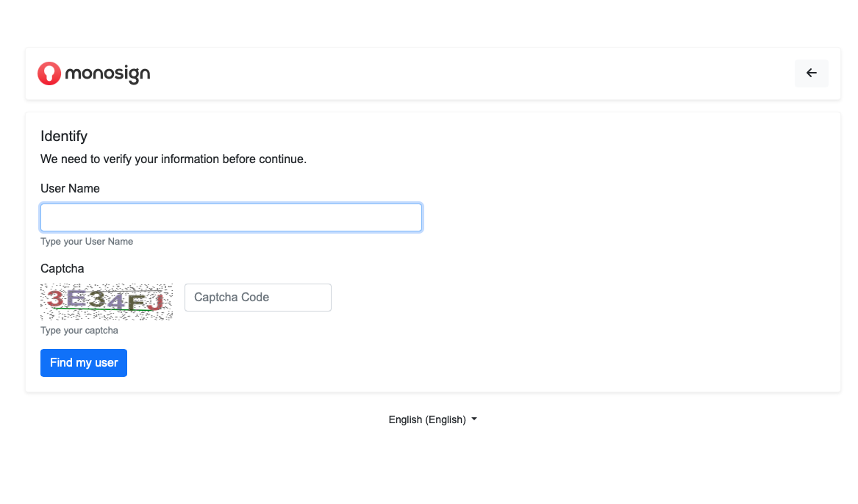
Task: Click the Captcha Code input field
Action: pos(257,298)
